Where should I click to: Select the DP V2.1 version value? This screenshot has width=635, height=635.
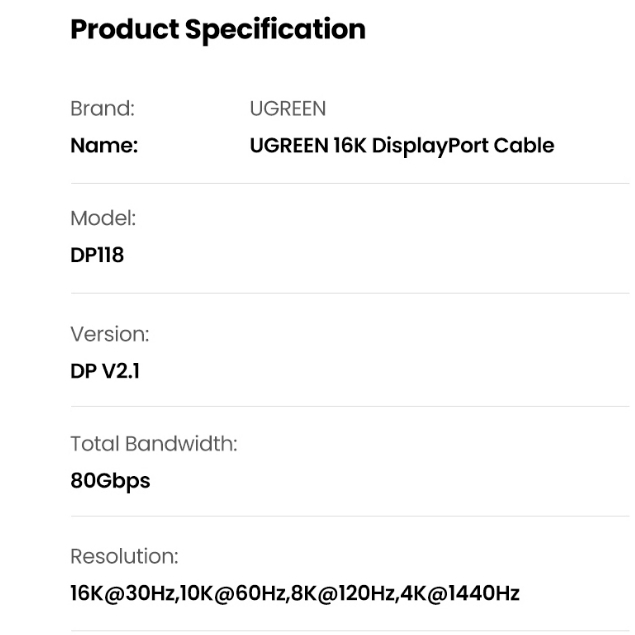tap(105, 371)
